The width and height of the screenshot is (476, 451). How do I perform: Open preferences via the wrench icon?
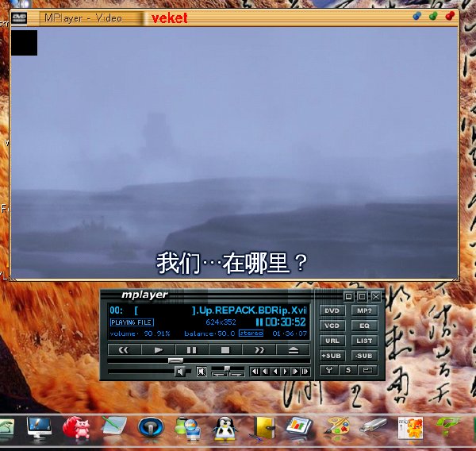click(328, 370)
